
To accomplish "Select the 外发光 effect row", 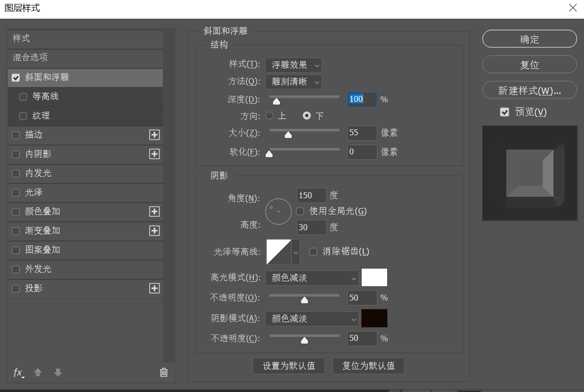I will point(85,269).
